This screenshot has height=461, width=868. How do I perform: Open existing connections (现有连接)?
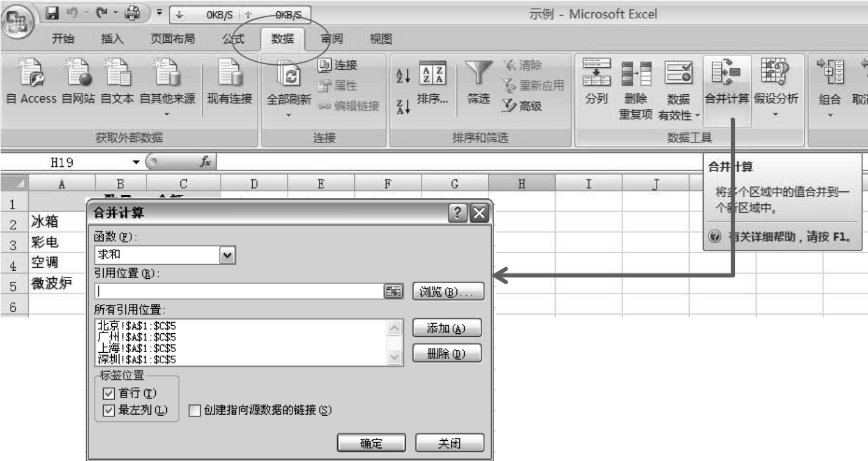click(230, 83)
